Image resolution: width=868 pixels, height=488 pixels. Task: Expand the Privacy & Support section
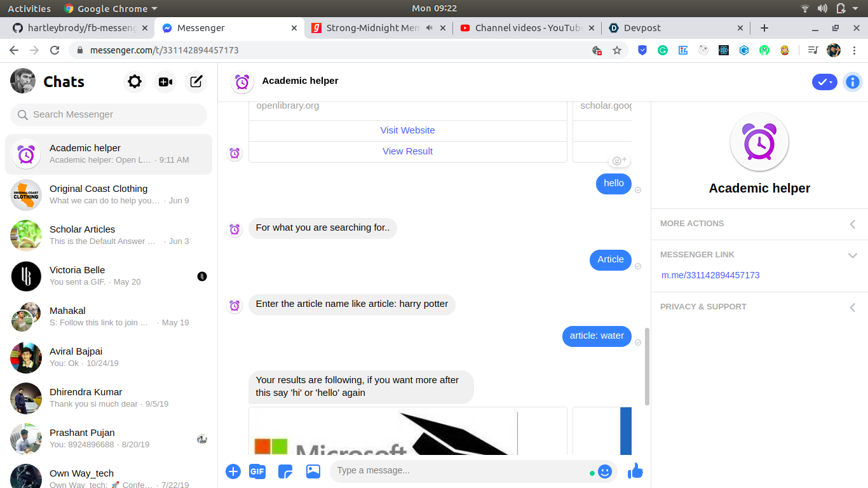pyautogui.click(x=759, y=307)
